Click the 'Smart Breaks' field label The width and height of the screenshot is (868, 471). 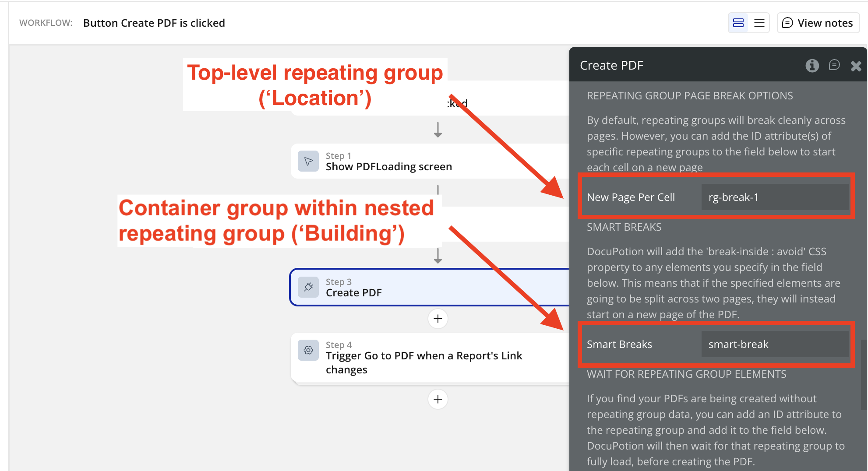(x=619, y=344)
